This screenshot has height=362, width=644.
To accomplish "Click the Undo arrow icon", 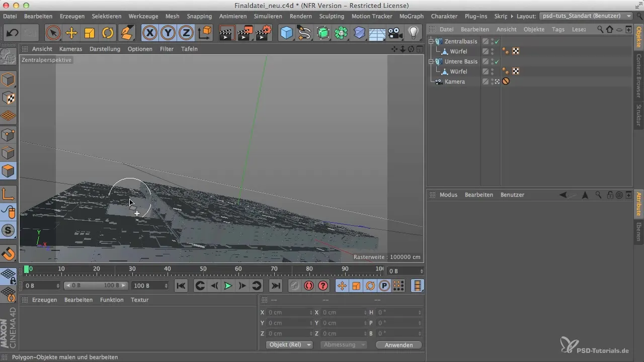I will click(x=13, y=33).
